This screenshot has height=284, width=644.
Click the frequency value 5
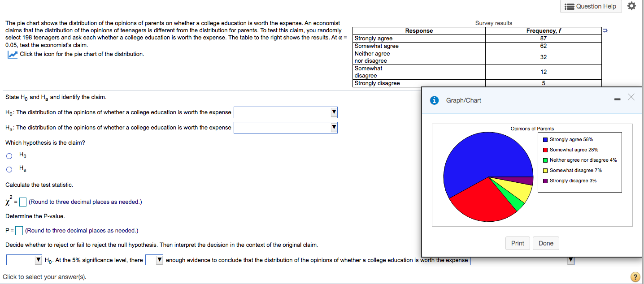544,83
